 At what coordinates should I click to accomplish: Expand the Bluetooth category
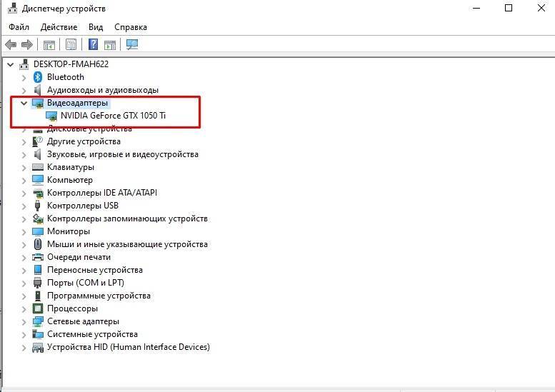point(24,78)
